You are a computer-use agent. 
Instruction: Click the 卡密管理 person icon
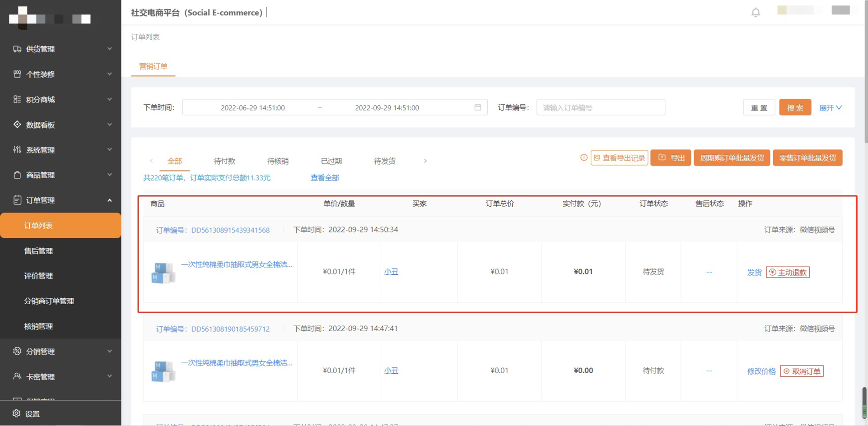(17, 376)
